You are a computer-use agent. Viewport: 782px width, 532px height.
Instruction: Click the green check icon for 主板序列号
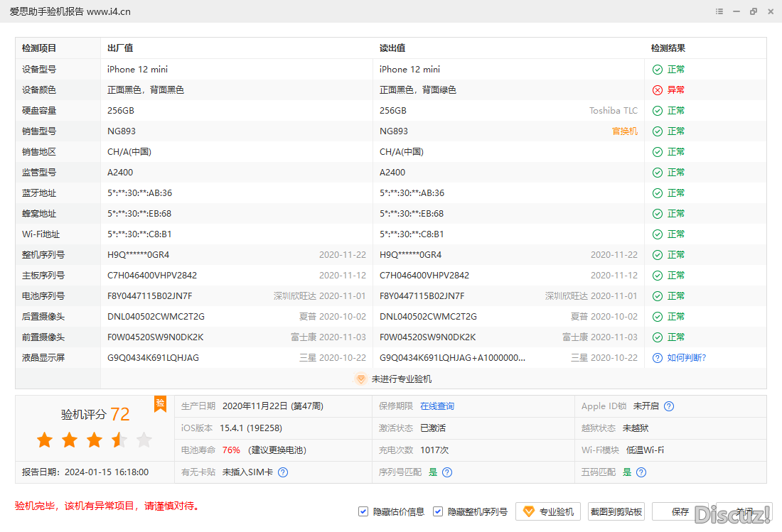[658, 276]
